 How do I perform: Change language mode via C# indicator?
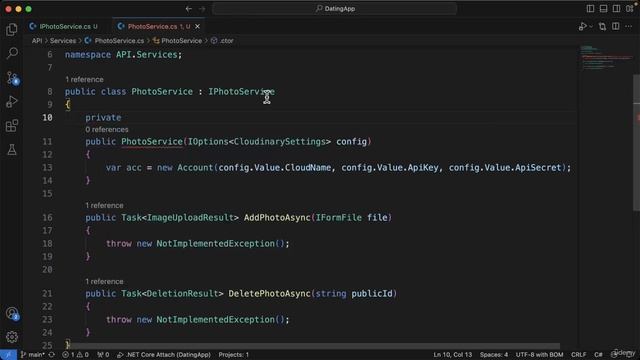[x=598, y=355]
